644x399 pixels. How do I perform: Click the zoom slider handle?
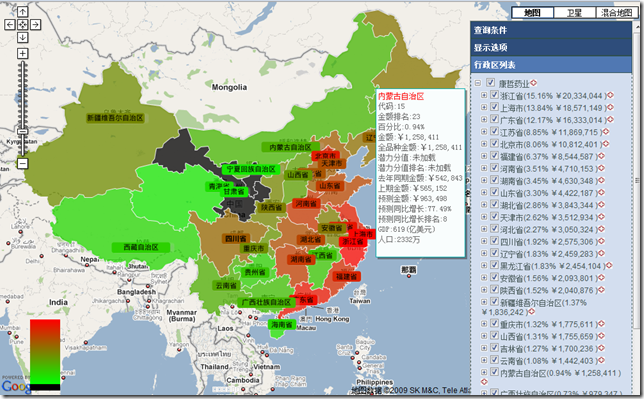coord(23,132)
